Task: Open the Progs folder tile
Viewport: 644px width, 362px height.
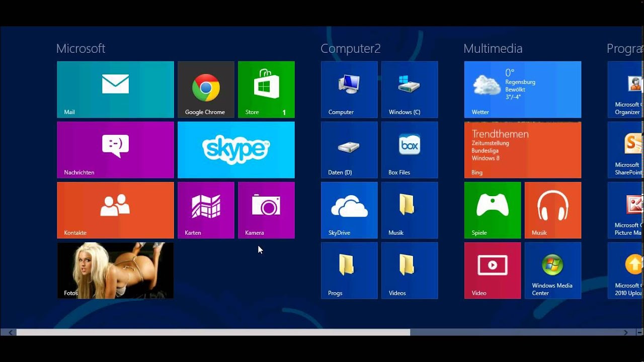Action: point(349,270)
